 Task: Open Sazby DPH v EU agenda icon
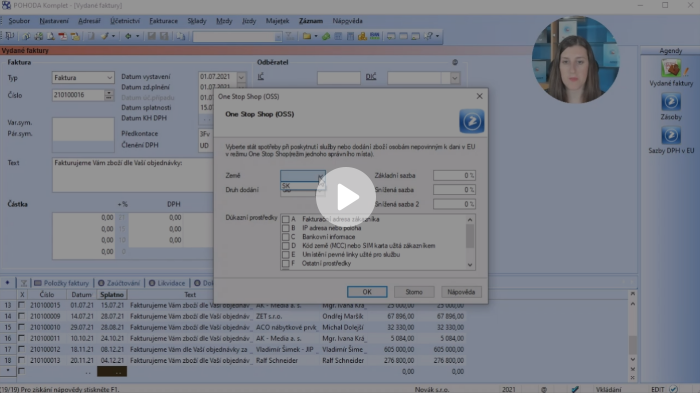[671, 135]
